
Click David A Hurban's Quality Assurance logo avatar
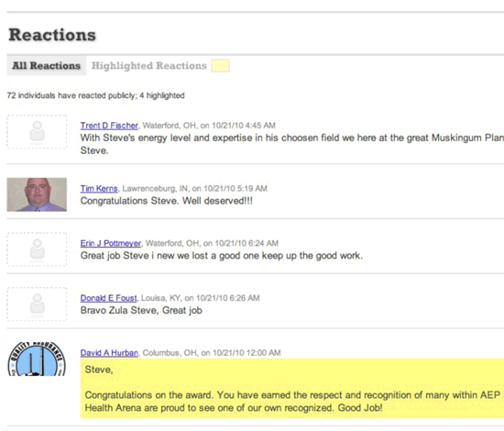click(37, 359)
